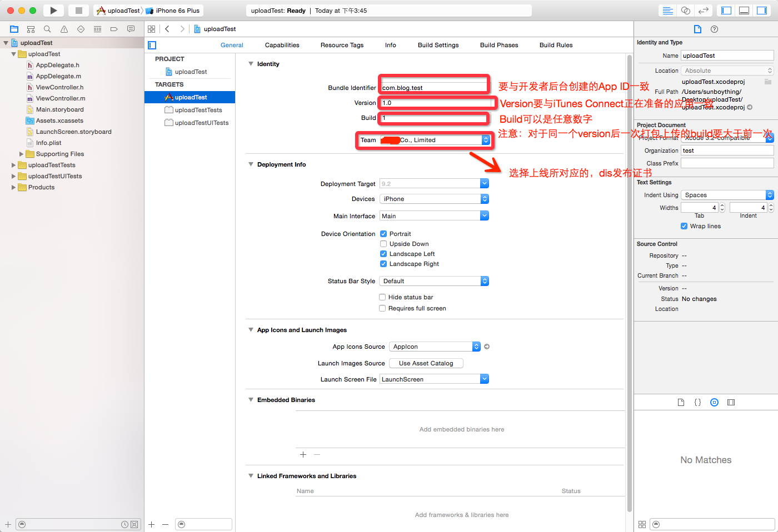Open the issue navigator warning icon
The height and width of the screenshot is (532, 778).
(x=64, y=29)
